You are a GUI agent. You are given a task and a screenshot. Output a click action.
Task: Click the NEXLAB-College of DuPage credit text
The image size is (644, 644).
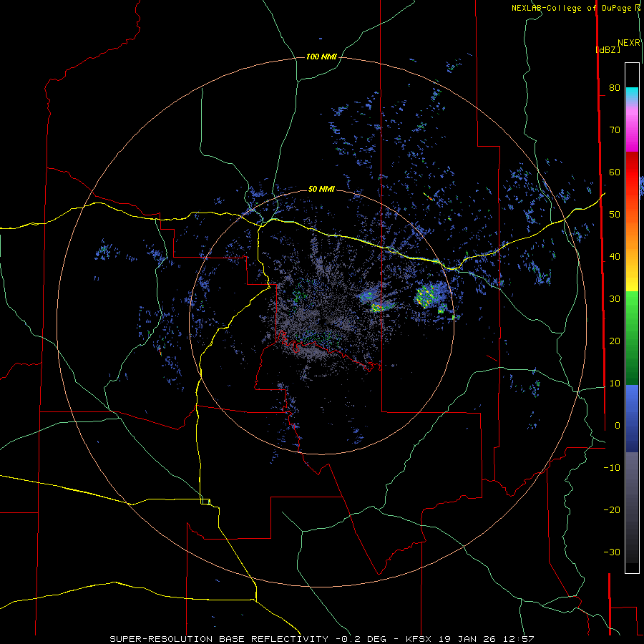tap(571, 8)
